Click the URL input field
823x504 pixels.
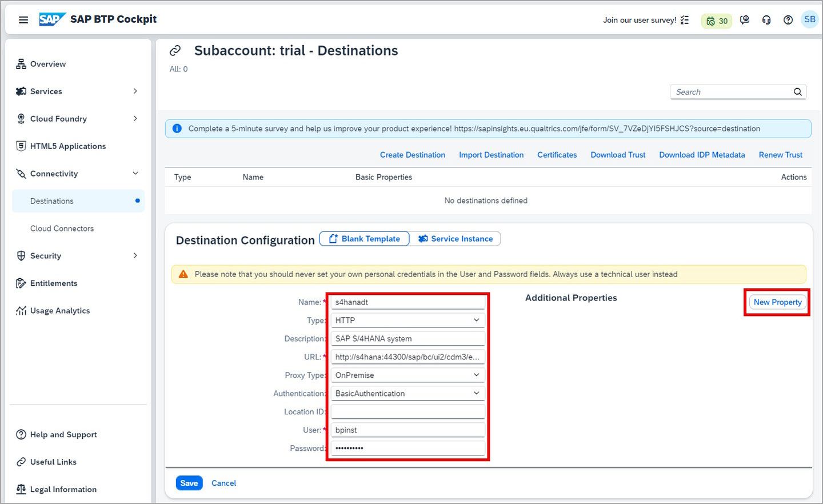point(408,357)
